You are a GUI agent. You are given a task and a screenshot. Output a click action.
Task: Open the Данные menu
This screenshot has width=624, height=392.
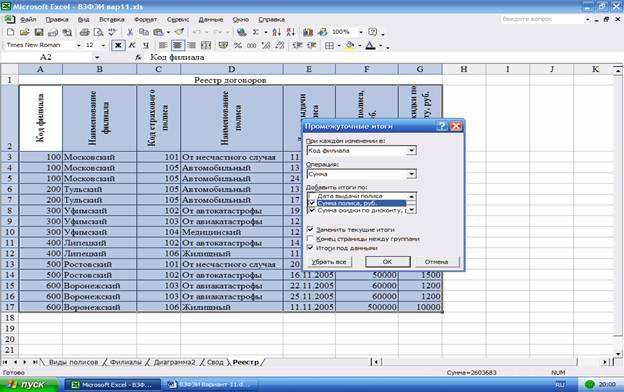click(x=211, y=19)
